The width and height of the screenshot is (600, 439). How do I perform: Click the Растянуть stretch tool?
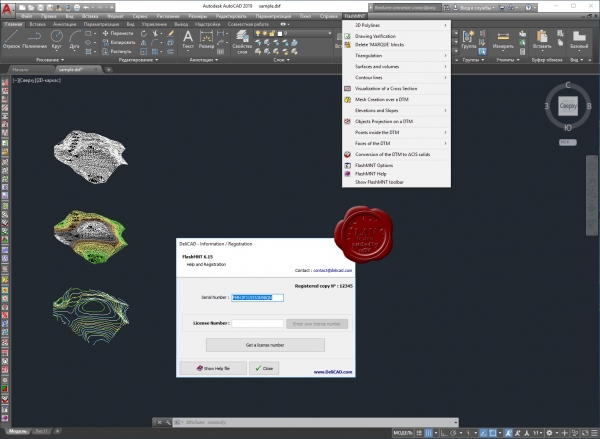coord(117,51)
